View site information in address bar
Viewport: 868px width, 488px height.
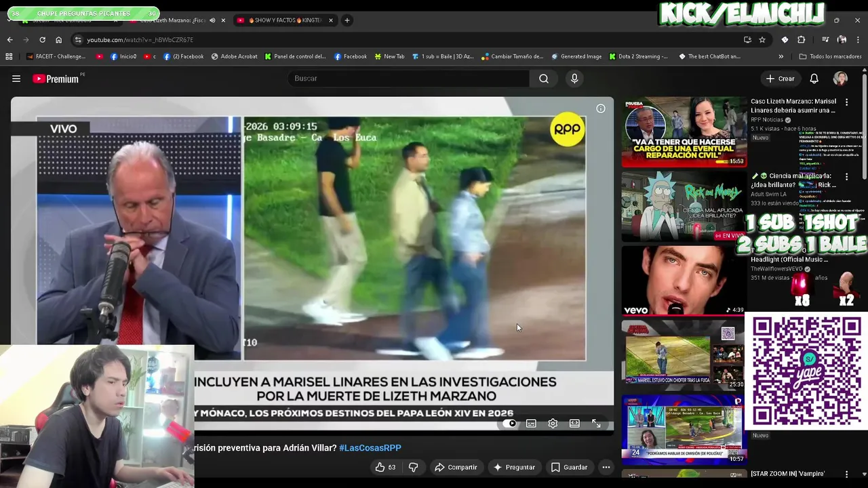78,40
